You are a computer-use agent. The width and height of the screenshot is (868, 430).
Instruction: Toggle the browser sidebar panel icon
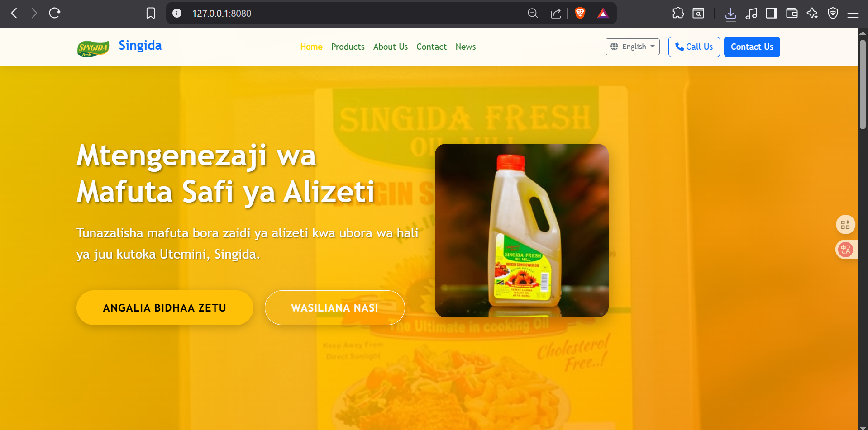pyautogui.click(x=771, y=13)
